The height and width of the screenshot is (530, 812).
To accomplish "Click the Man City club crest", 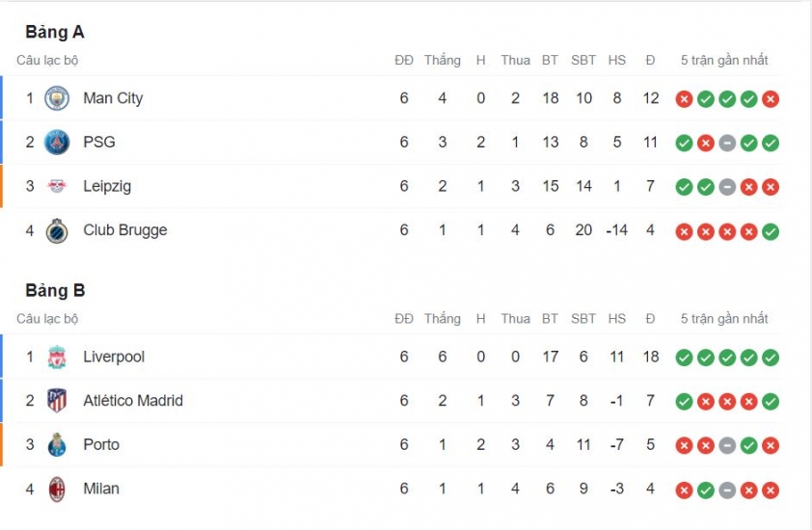I will click(x=57, y=98).
